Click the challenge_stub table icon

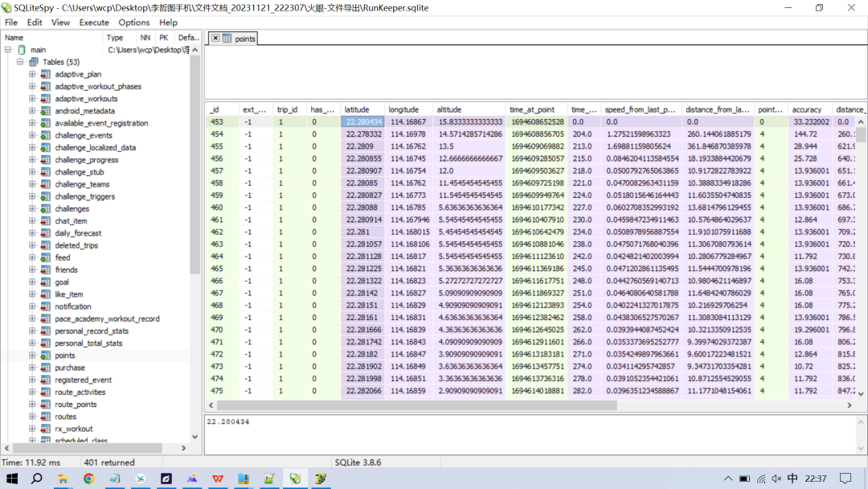[x=45, y=171]
